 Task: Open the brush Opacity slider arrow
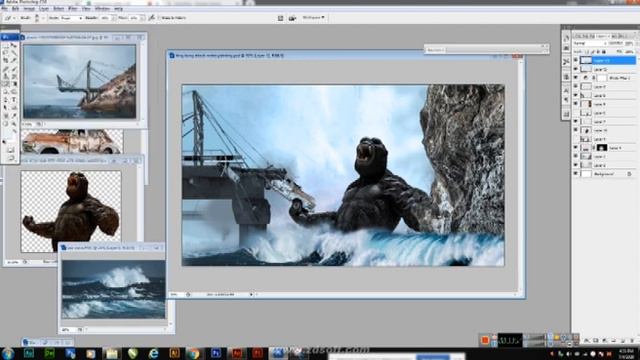[113, 18]
